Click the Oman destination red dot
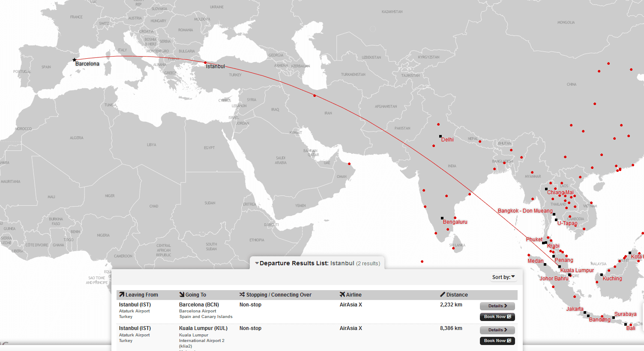The height and width of the screenshot is (351, 644). tap(349, 164)
